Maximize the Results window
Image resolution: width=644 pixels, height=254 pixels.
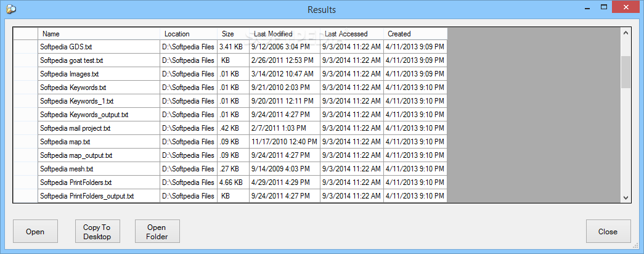coord(604,7)
